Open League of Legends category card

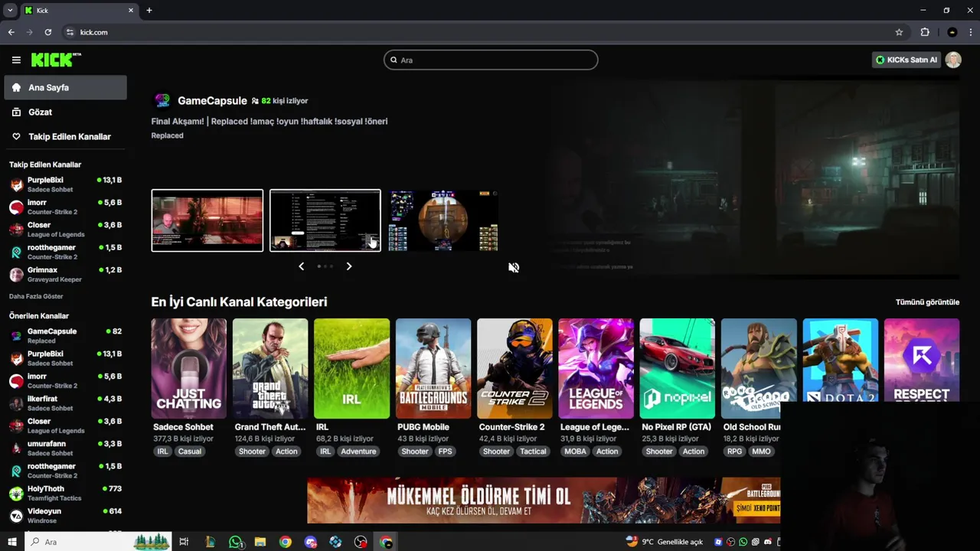[x=596, y=369]
